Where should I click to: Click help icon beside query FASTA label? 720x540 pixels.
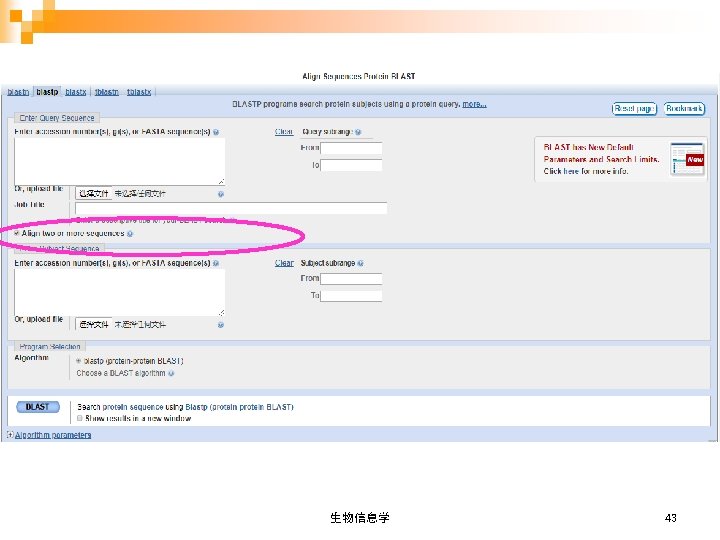pos(216,132)
